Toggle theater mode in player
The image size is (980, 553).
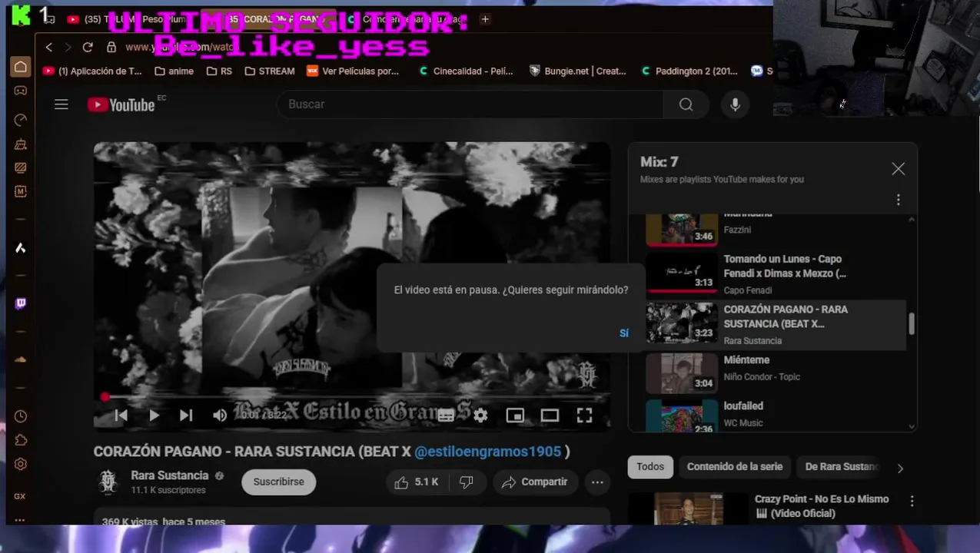[550, 416]
